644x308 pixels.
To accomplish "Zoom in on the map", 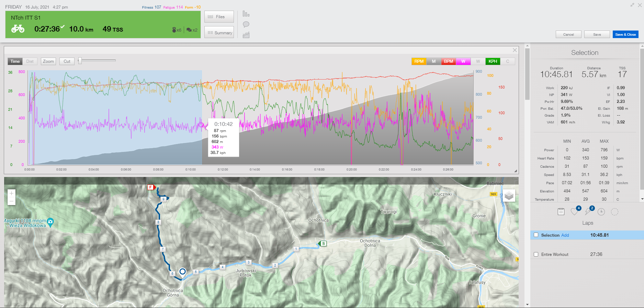I will 11,193.
